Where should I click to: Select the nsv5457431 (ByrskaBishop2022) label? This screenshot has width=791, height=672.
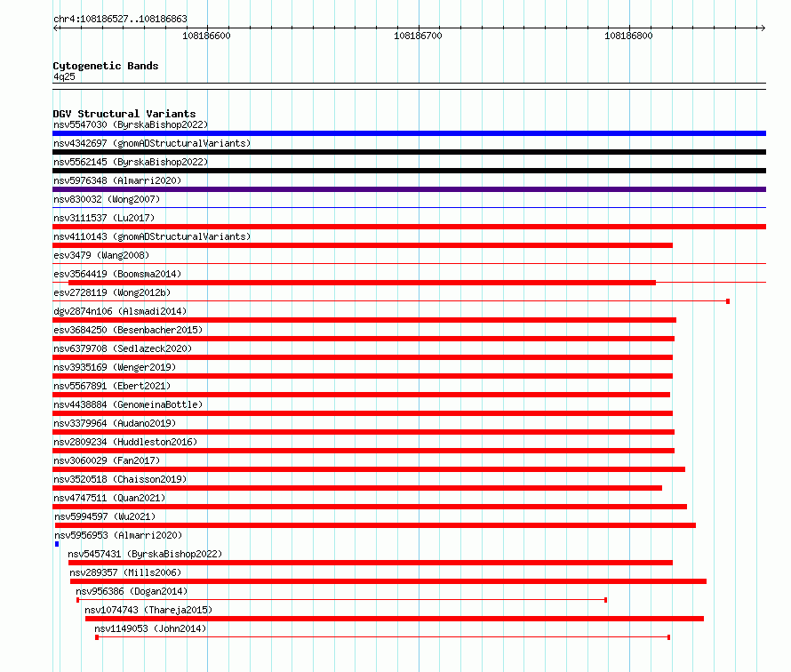[145, 554]
